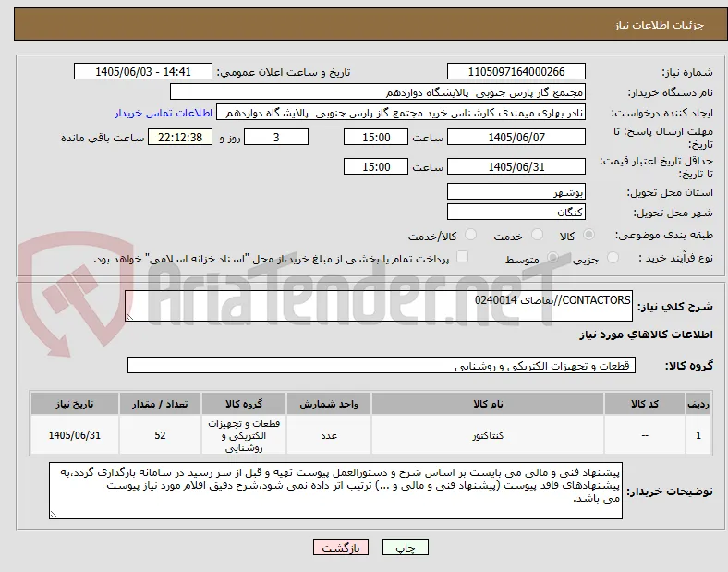This screenshot has height=572, width=728.
Task: Click the price validity hour field
Action: coord(376,166)
